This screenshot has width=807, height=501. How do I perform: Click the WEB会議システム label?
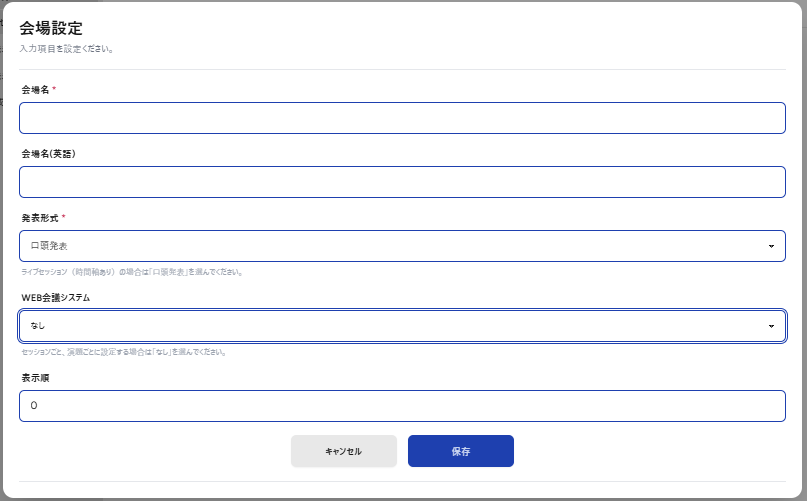click(55, 298)
